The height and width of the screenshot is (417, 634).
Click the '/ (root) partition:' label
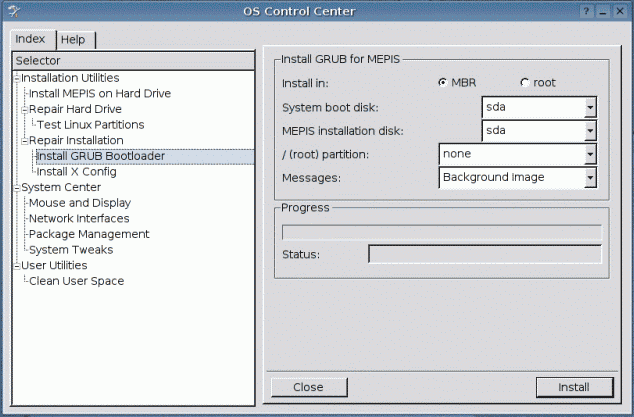coord(325,155)
